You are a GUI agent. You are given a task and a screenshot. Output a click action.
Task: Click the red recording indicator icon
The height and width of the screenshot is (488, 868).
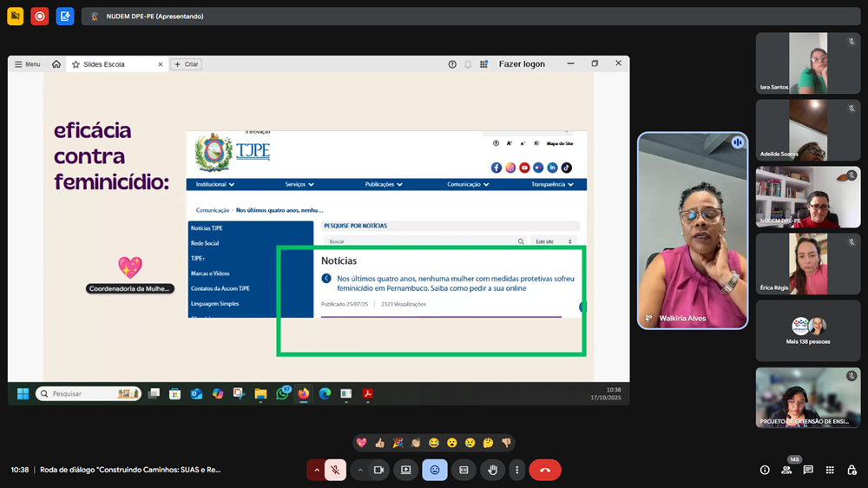click(x=39, y=16)
